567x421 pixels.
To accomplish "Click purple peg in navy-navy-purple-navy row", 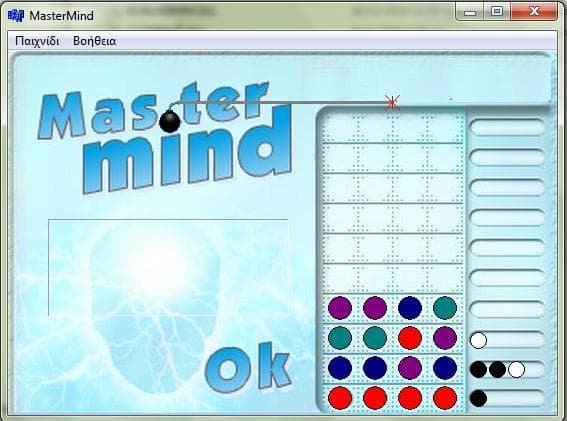I will point(410,368).
